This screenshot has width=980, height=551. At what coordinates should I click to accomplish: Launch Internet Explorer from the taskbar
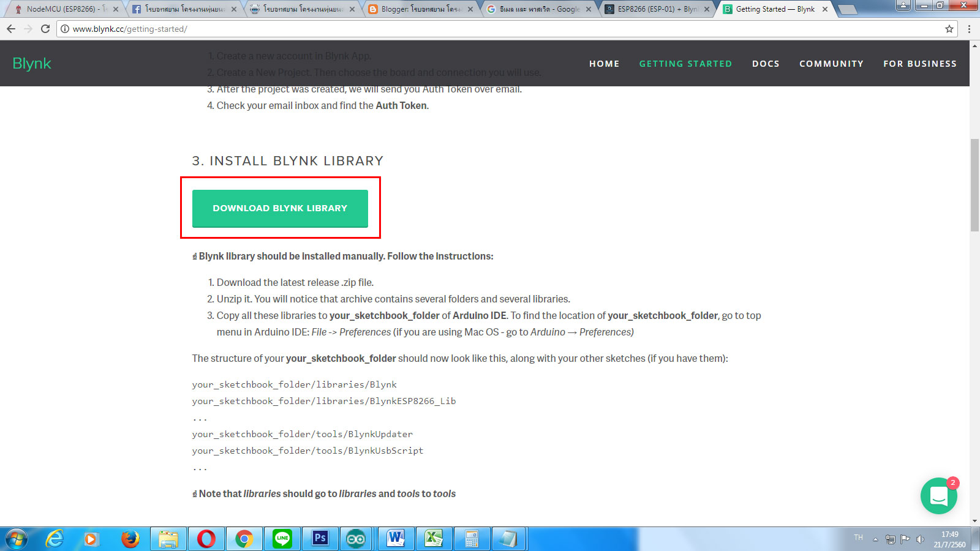(x=55, y=539)
